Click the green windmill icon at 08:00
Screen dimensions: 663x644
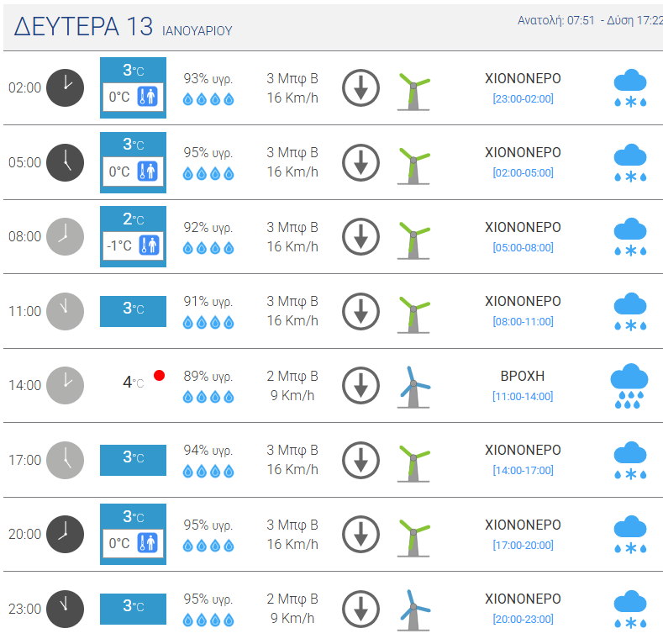tap(414, 240)
